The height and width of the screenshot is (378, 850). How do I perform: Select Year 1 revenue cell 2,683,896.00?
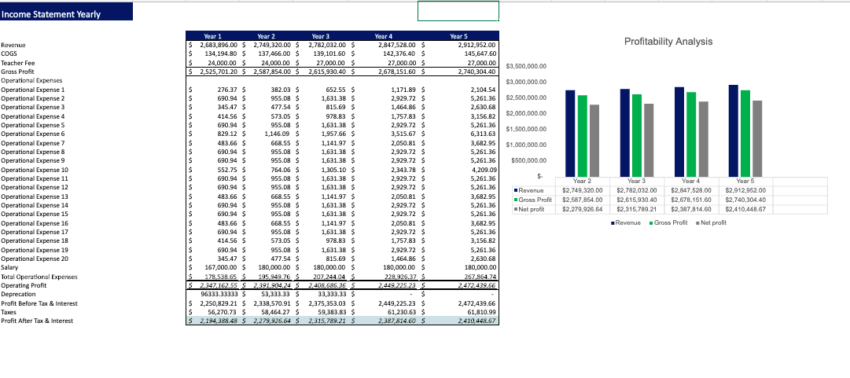click(x=218, y=45)
